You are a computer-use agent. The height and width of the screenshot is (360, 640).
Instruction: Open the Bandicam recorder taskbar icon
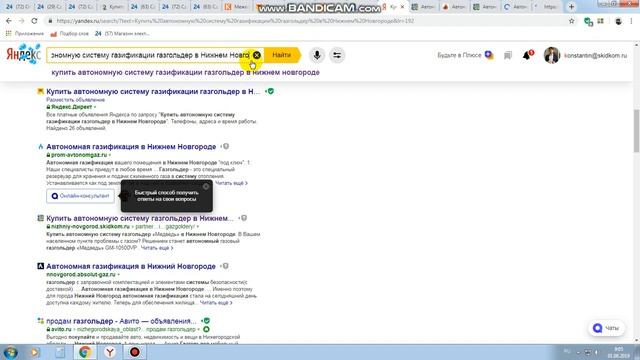coord(135,352)
